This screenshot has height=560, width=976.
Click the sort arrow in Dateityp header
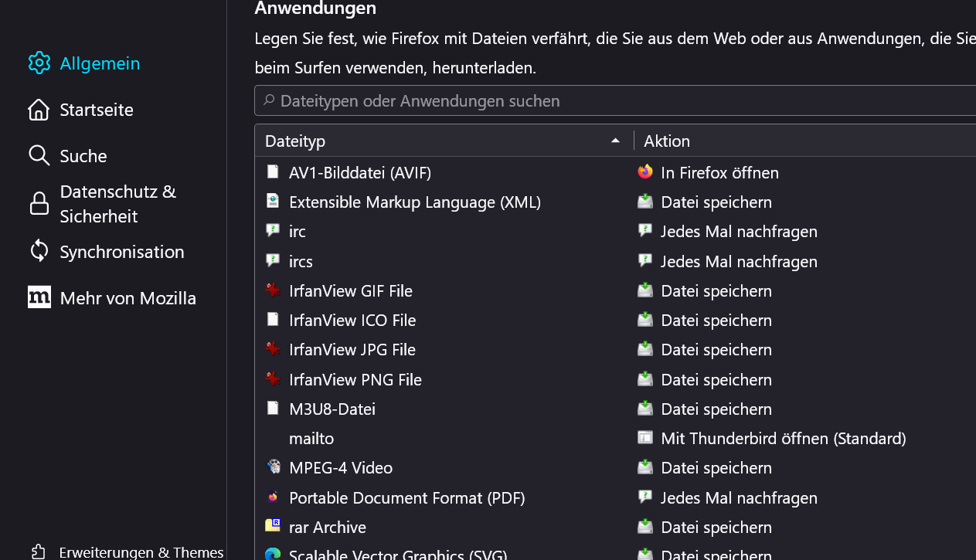coord(615,141)
